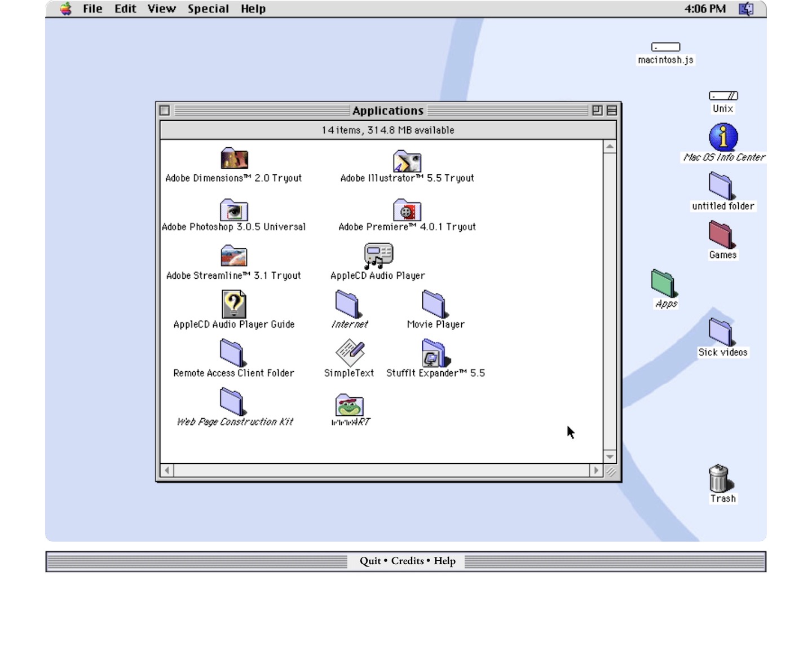The height and width of the screenshot is (659, 812).
Task: Click the Applications window resize corner
Action: [x=611, y=471]
